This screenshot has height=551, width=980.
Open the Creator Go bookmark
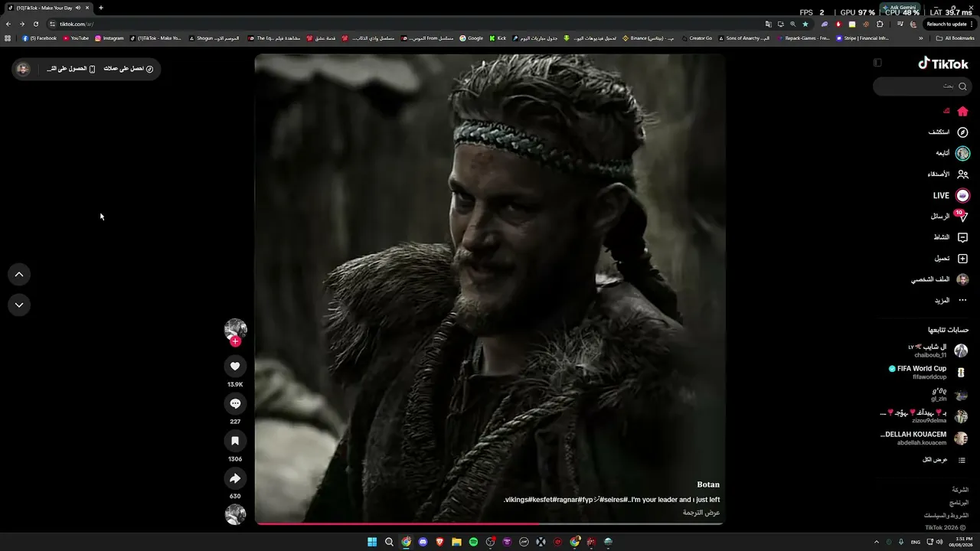coord(697,38)
